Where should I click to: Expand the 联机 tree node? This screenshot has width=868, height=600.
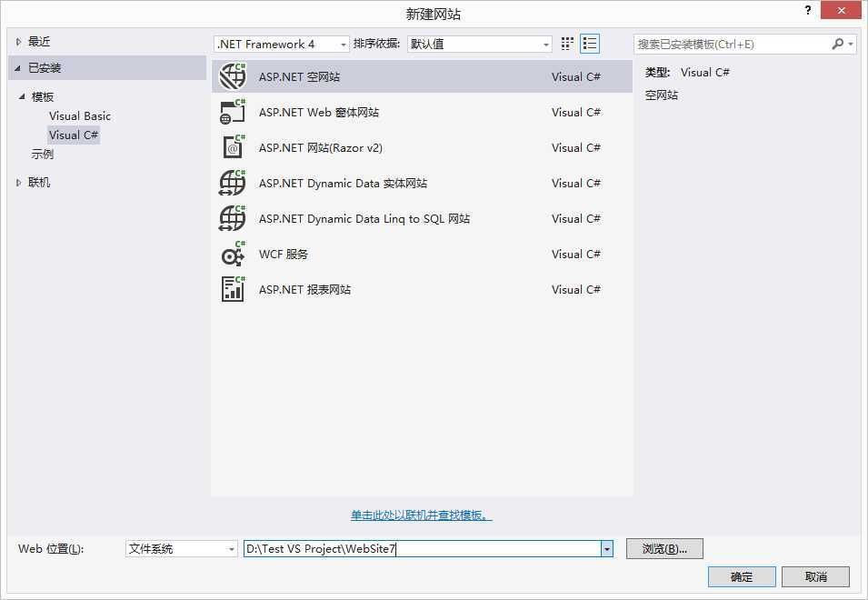tap(18, 182)
